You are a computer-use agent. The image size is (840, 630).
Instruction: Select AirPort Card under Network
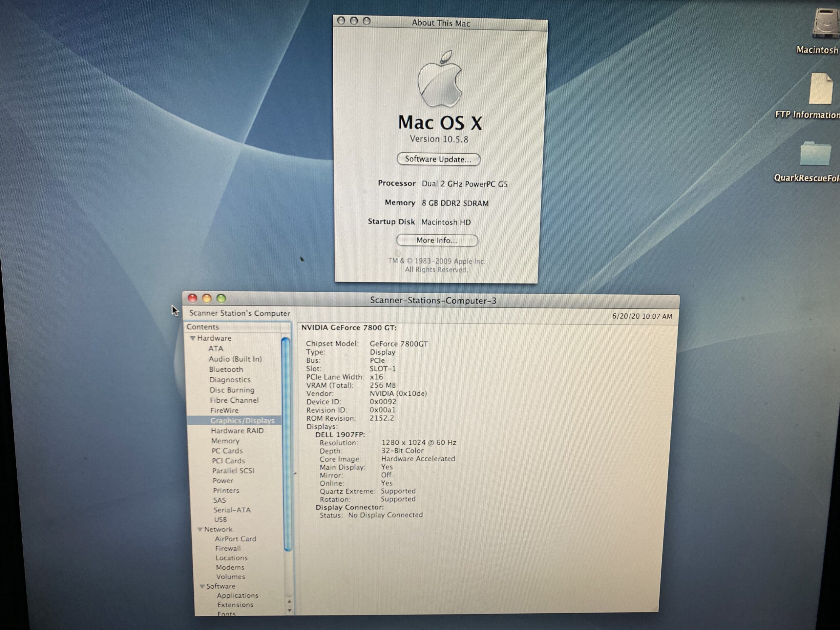236,539
